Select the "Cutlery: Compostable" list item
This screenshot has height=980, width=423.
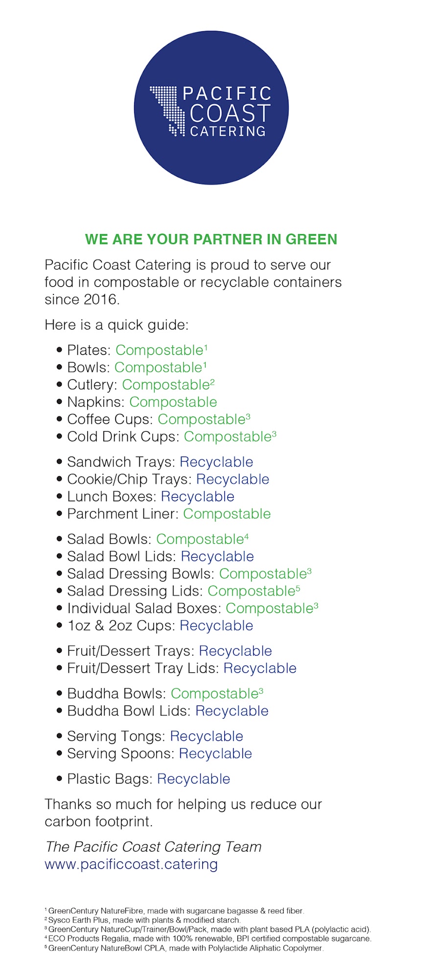pyautogui.click(x=141, y=385)
